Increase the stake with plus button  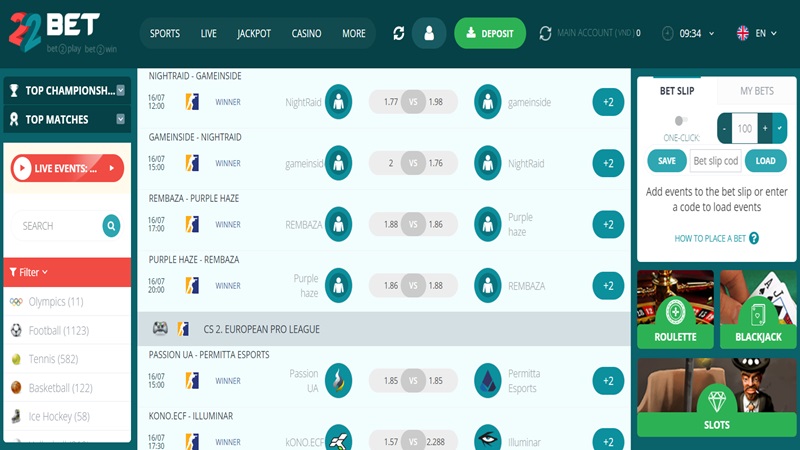(765, 128)
